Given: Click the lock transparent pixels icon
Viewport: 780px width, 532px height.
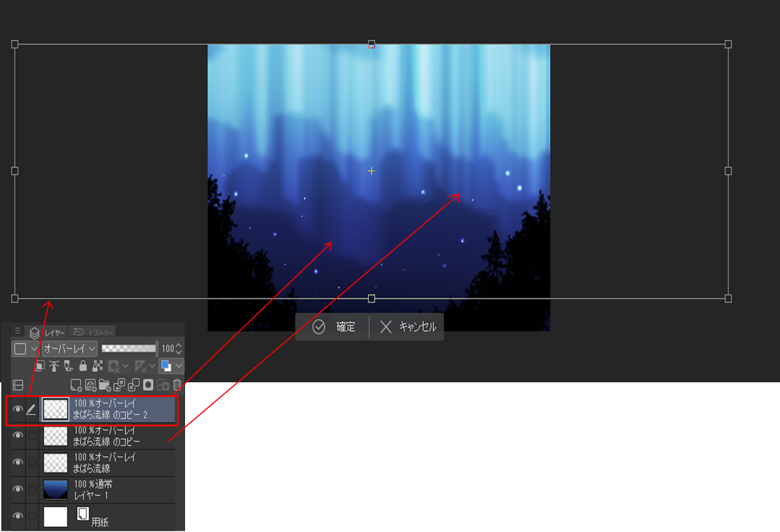Looking at the screenshot, I should pos(98,366).
